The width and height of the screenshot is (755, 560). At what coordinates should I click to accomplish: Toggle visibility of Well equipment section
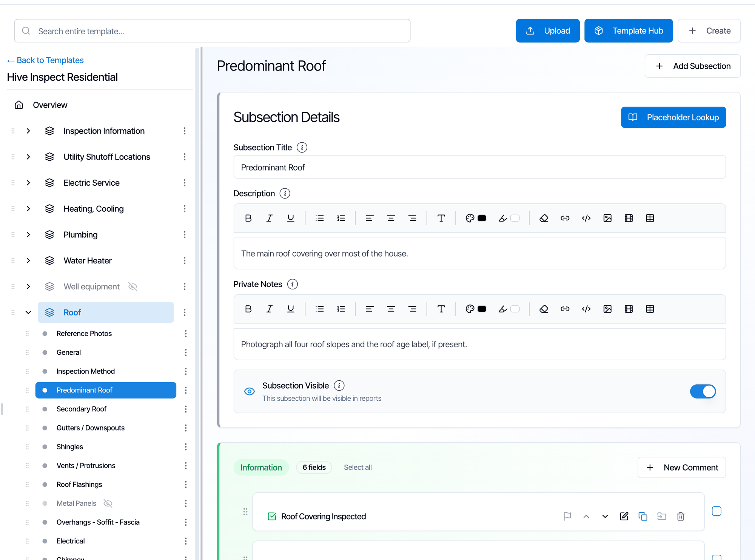[133, 286]
